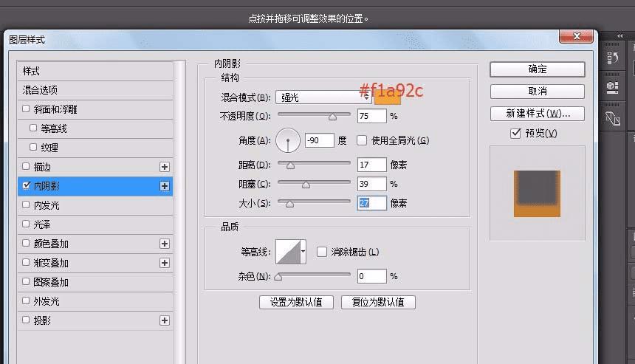Click the 角度 field showing -90
This screenshot has width=635, height=364.
click(320, 140)
